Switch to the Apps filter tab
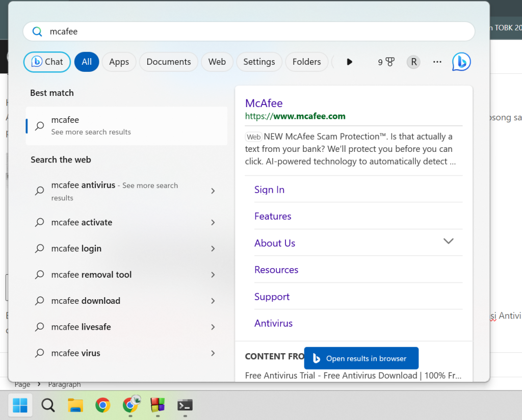The width and height of the screenshot is (522, 420). [119, 62]
